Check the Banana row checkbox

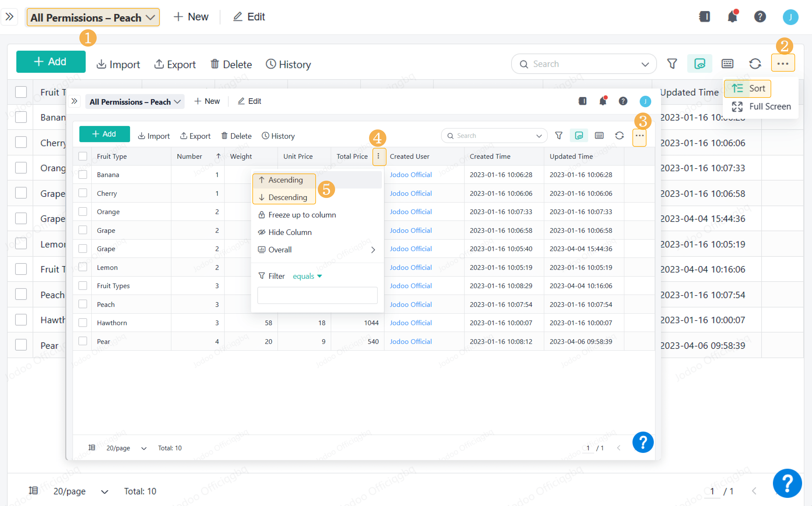coord(83,174)
